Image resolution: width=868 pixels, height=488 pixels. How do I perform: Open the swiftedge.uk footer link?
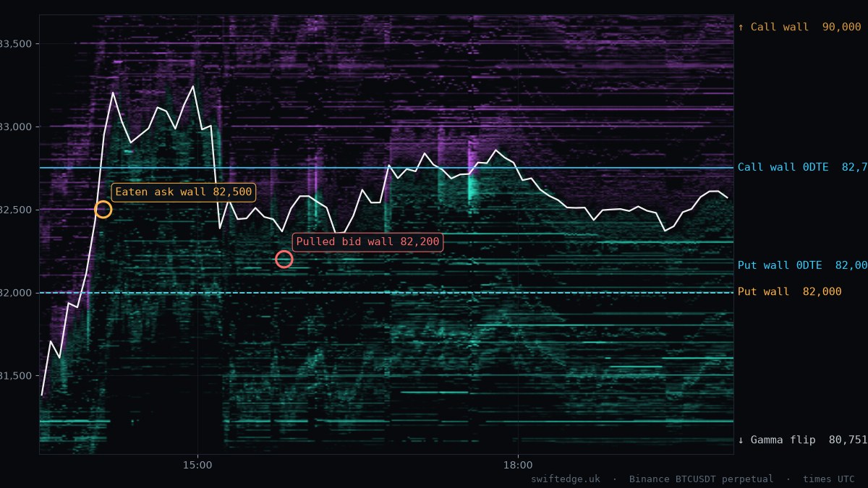[x=566, y=479]
